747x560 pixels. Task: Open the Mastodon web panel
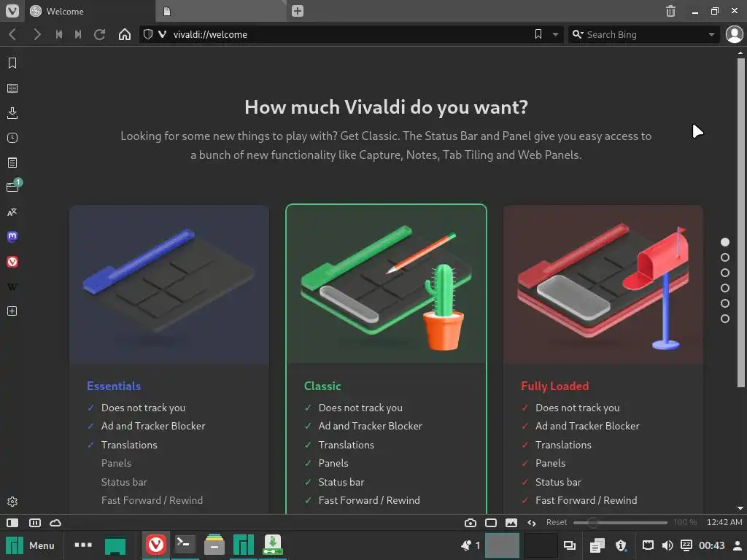tap(12, 237)
